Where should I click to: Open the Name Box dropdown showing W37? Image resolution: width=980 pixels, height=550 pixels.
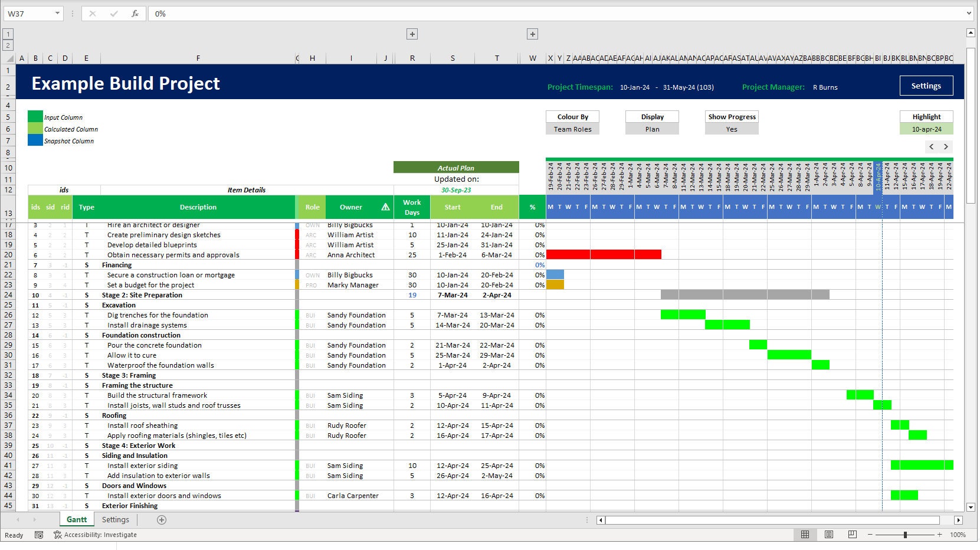coord(57,13)
